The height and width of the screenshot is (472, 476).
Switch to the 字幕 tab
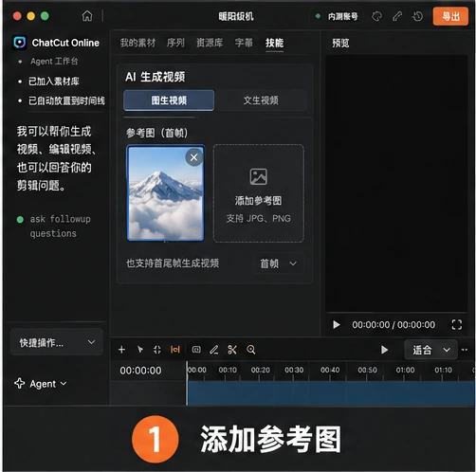244,43
